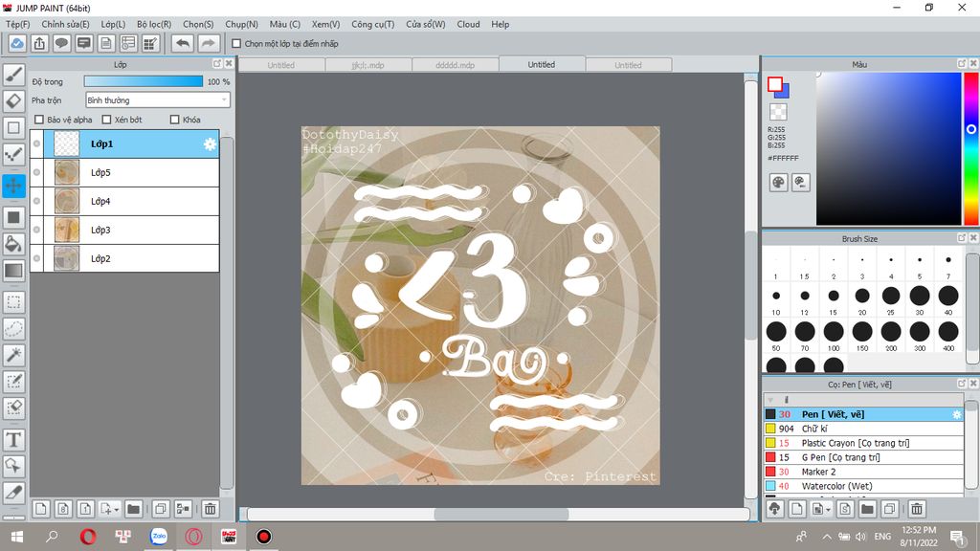Select the rectangular Select tool
This screenshot has width=980, height=551.
(13, 302)
